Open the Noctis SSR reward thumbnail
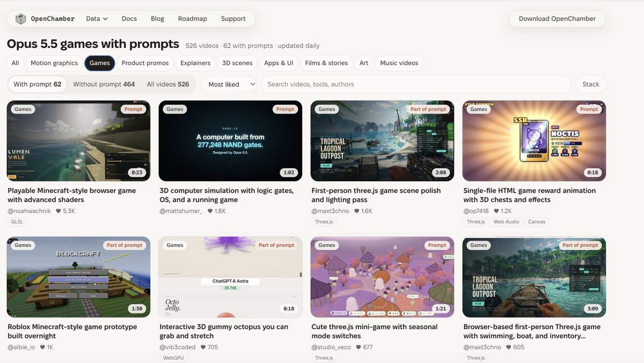The image size is (644, 363). 534,141
